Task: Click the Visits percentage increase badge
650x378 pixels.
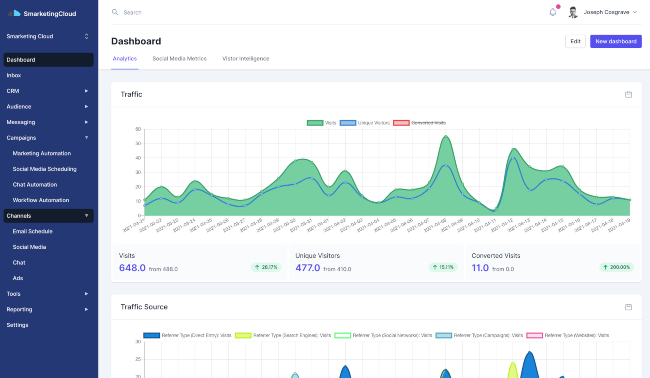Action: (x=266, y=267)
